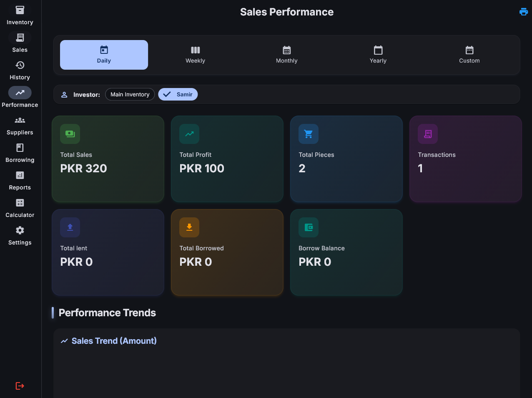Click the Inventory label in sidebar
Viewport: 532px width, 398px height.
(x=20, y=23)
